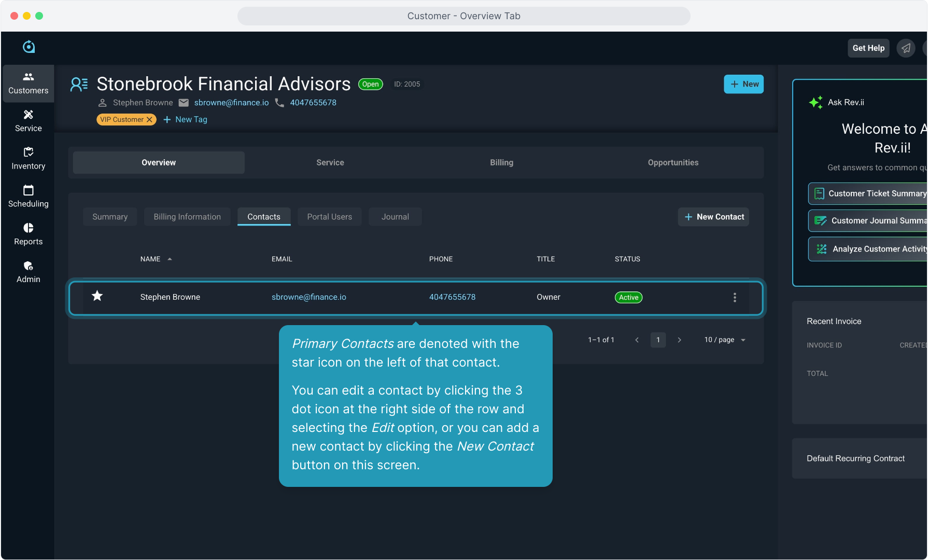Click the paper plane icon in header

click(906, 48)
